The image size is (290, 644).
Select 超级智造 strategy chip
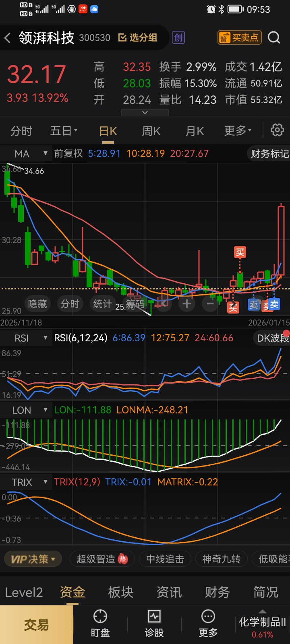click(102, 559)
